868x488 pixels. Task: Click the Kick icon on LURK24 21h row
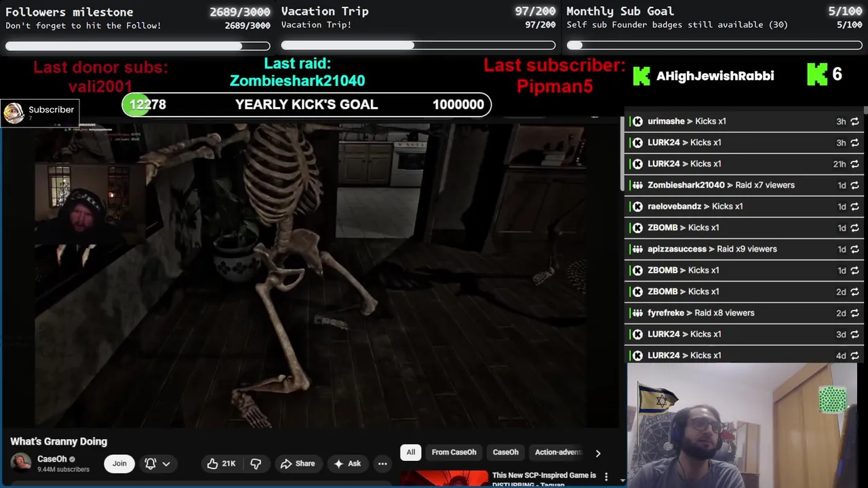click(x=637, y=164)
